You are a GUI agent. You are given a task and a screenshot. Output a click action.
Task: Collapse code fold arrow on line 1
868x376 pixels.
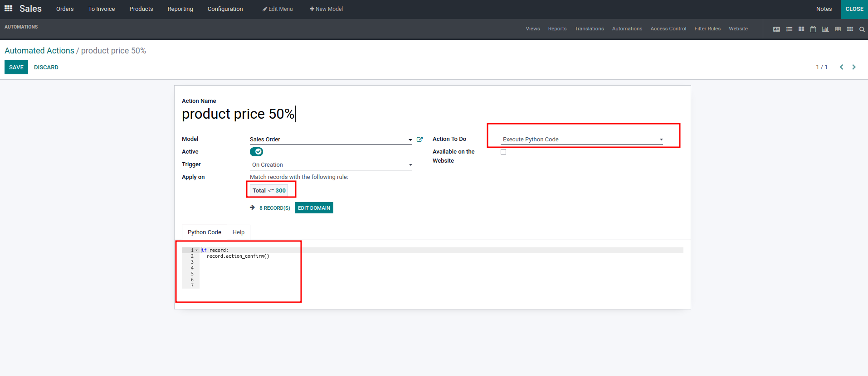click(196, 250)
